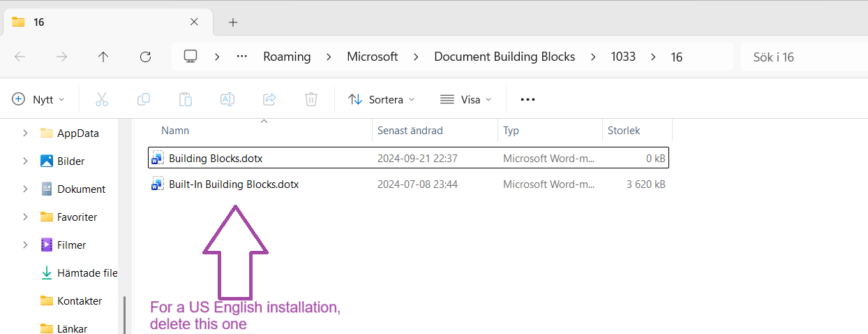Select the Built-In Building Blocks.dotx file
Viewport: 868px width, 334px height.
[x=234, y=184]
